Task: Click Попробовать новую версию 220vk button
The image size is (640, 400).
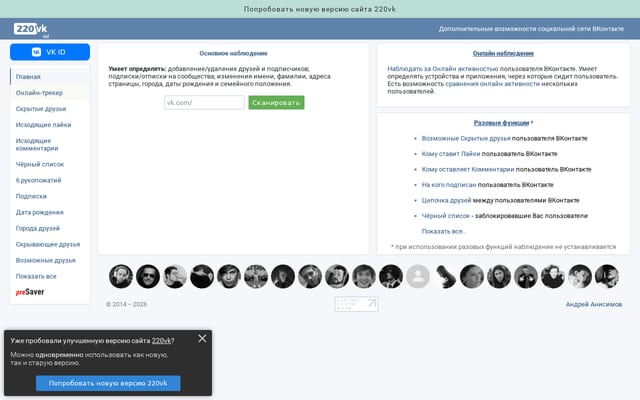Action: click(108, 383)
